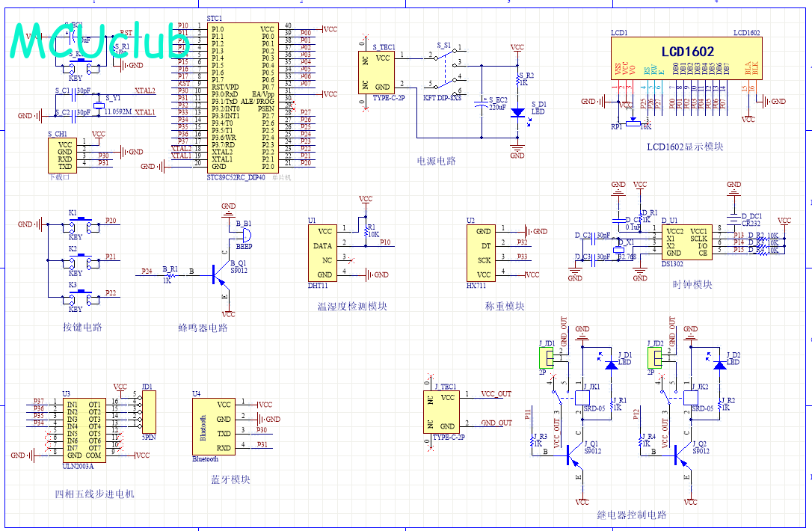This screenshot has height=531, width=812.
Task: Select the ULN2003A driver chip U3
Action: coord(84,430)
